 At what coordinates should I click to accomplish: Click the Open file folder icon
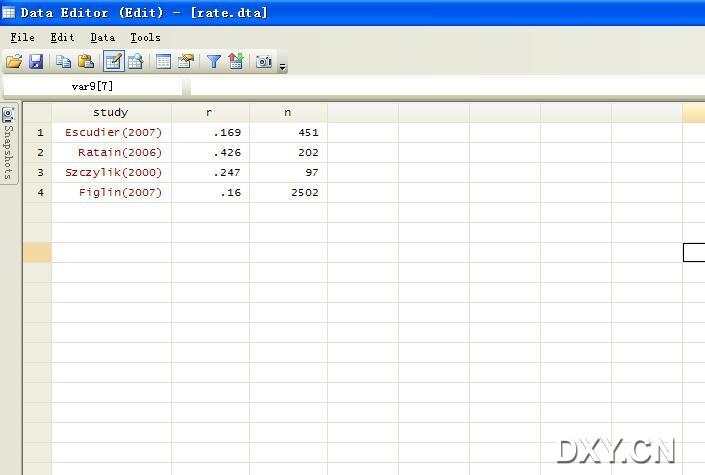(x=14, y=62)
